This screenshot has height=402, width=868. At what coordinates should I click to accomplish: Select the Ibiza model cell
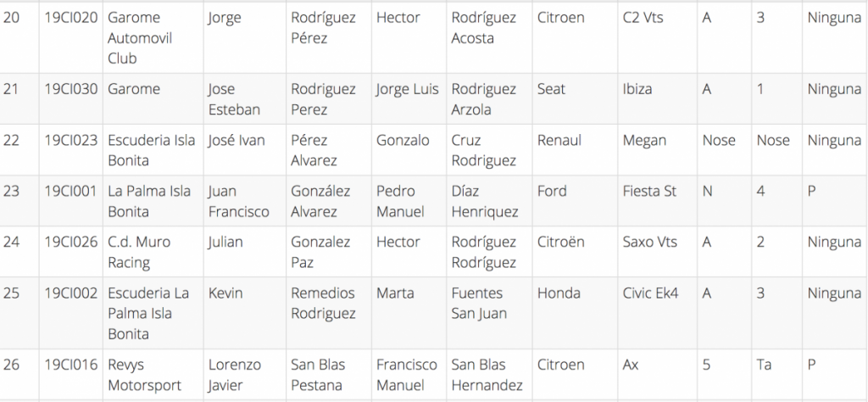click(637, 89)
